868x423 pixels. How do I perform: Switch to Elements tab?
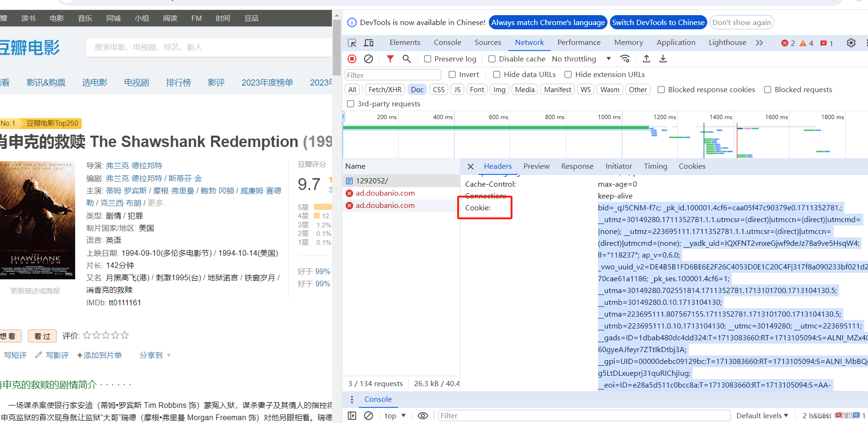coord(405,42)
